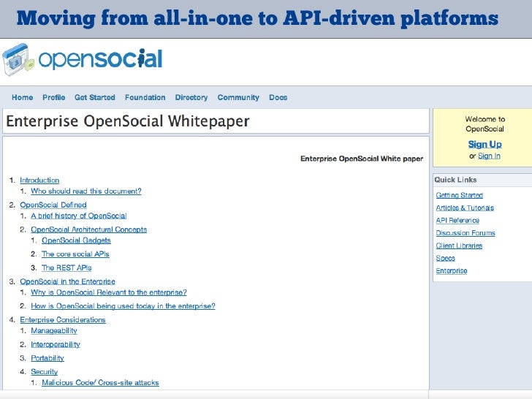Open the Directory navigation item

pyautogui.click(x=191, y=97)
